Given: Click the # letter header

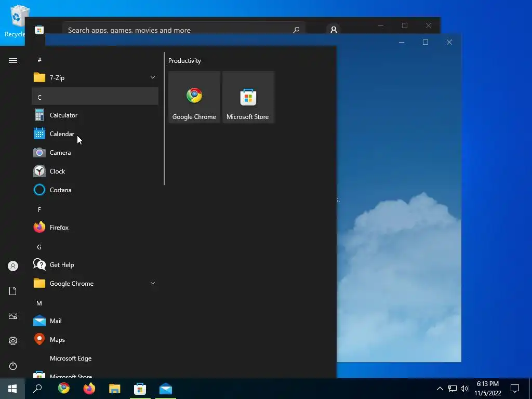Looking at the screenshot, I should tap(39, 60).
